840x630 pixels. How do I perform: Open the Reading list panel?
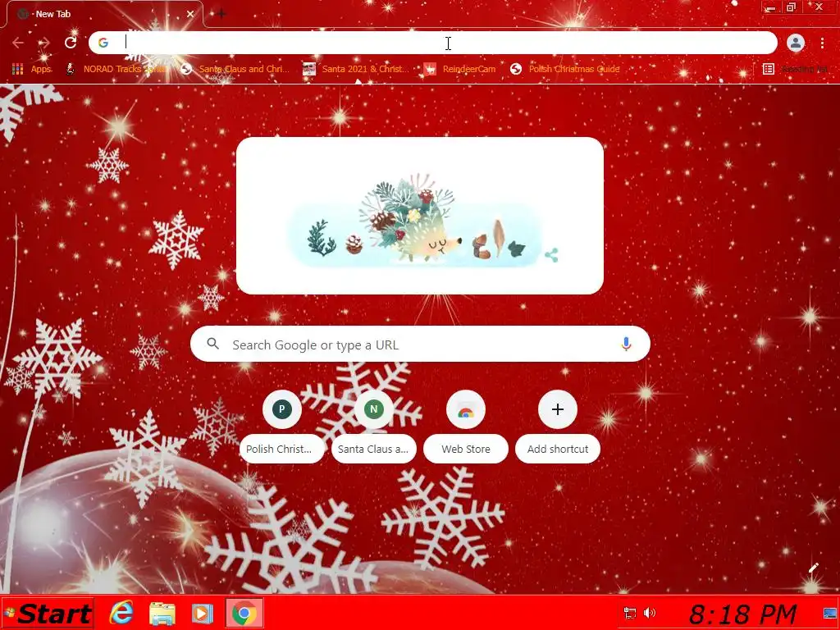796,69
